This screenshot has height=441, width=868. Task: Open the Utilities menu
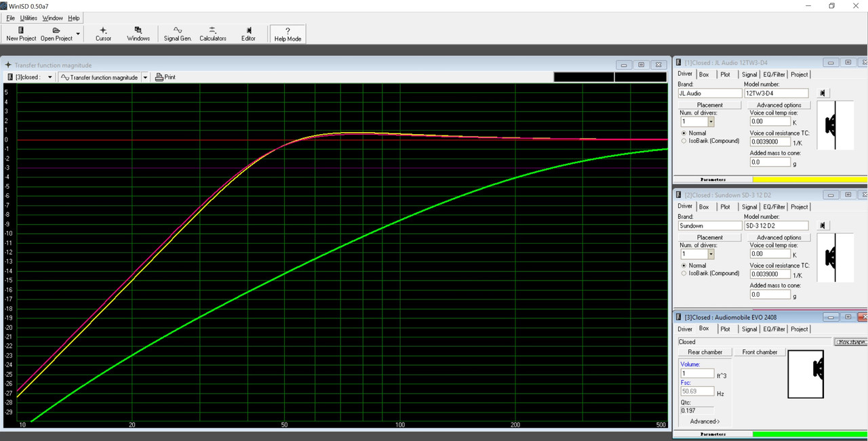(28, 18)
